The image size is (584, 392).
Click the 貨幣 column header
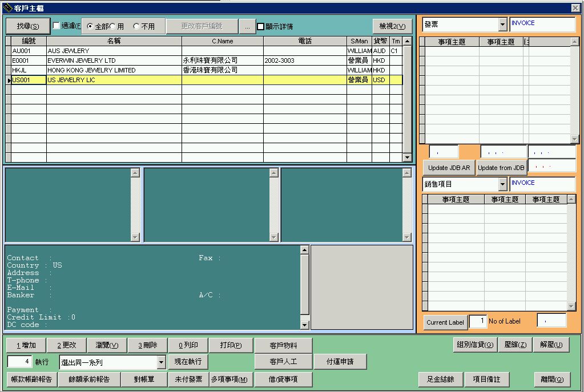pos(381,41)
